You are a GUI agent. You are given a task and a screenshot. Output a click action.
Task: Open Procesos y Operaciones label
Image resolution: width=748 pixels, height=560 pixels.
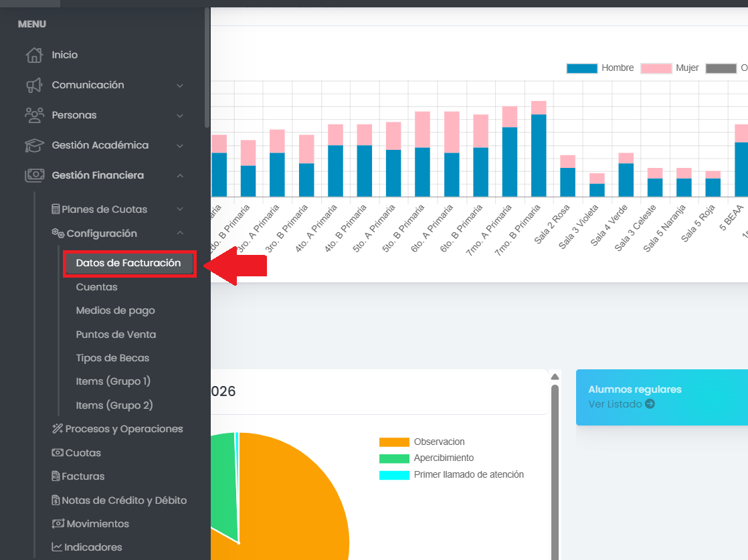(x=124, y=429)
